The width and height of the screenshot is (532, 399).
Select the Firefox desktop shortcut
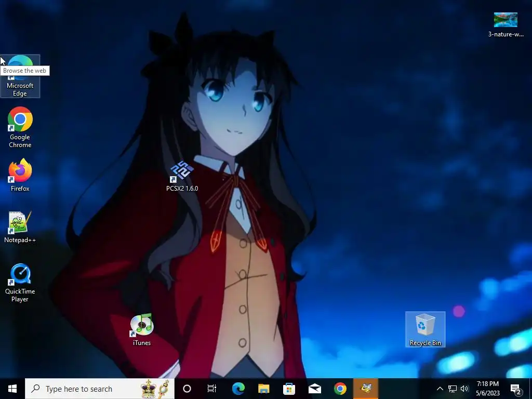tap(20, 175)
